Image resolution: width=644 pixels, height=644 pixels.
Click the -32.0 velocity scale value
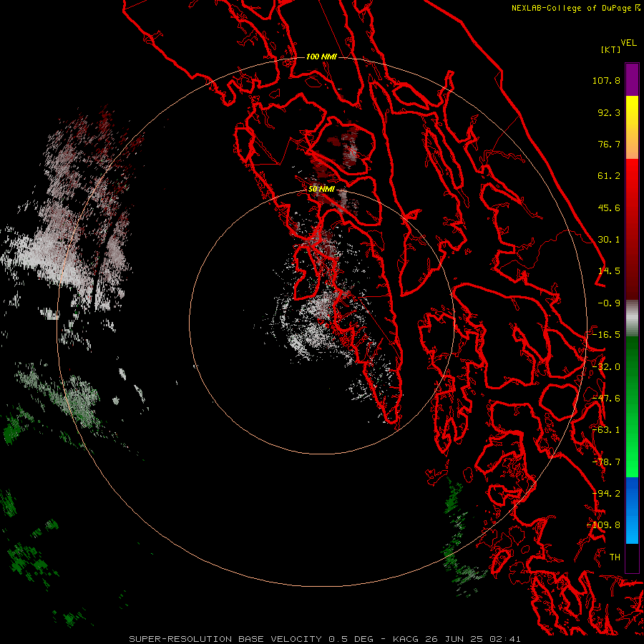pos(606,367)
